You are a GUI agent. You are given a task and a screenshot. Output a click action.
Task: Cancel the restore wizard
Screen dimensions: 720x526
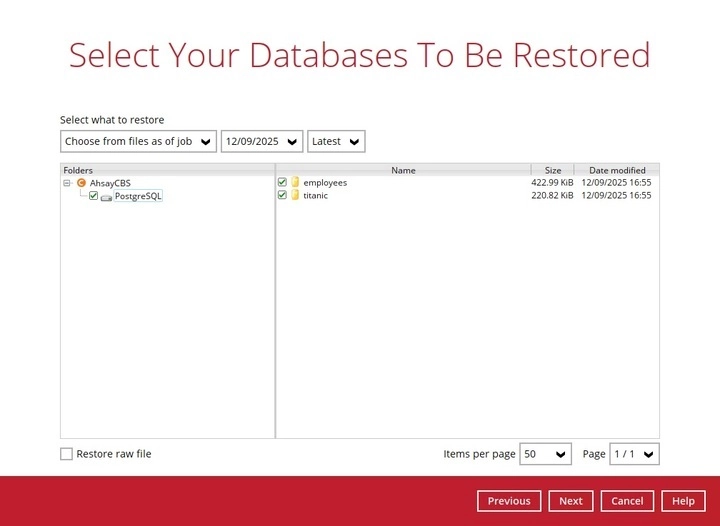(x=627, y=501)
